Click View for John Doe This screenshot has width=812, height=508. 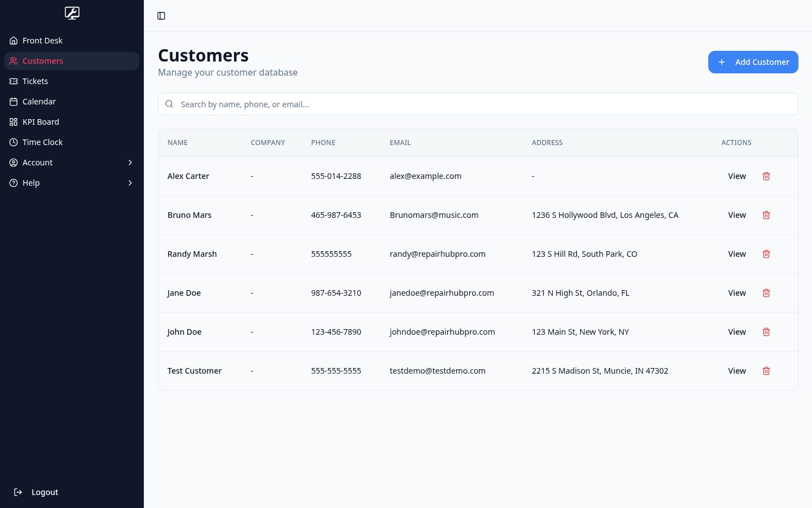[x=737, y=332]
